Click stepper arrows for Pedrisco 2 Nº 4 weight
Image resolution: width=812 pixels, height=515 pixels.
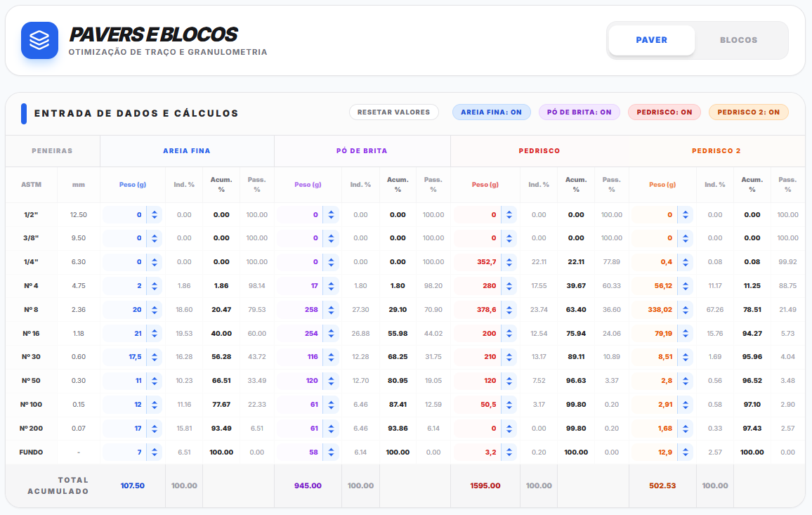[685, 286]
